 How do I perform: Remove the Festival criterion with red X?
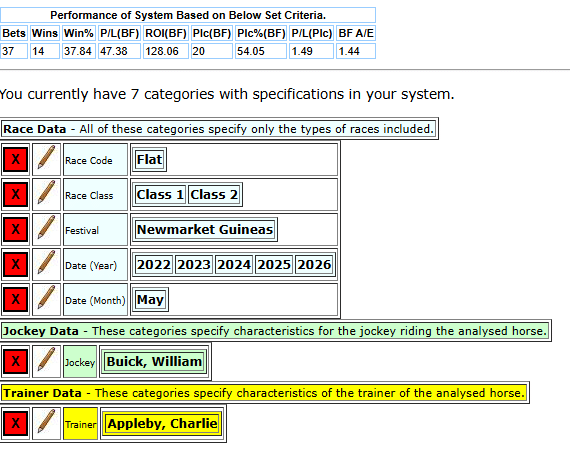(x=15, y=229)
